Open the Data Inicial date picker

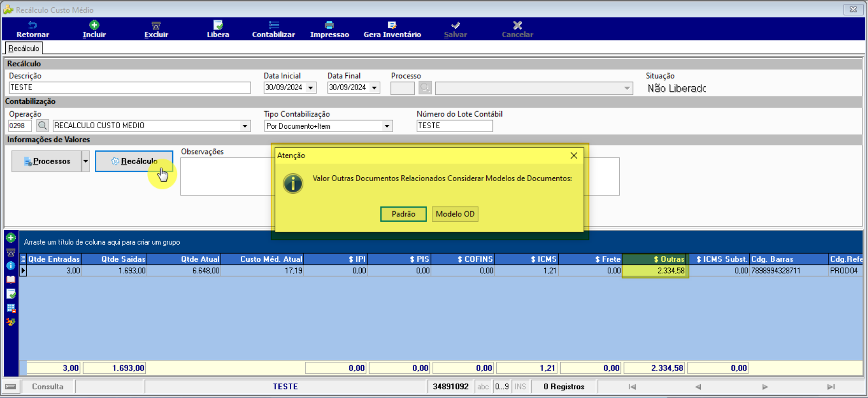tap(311, 88)
